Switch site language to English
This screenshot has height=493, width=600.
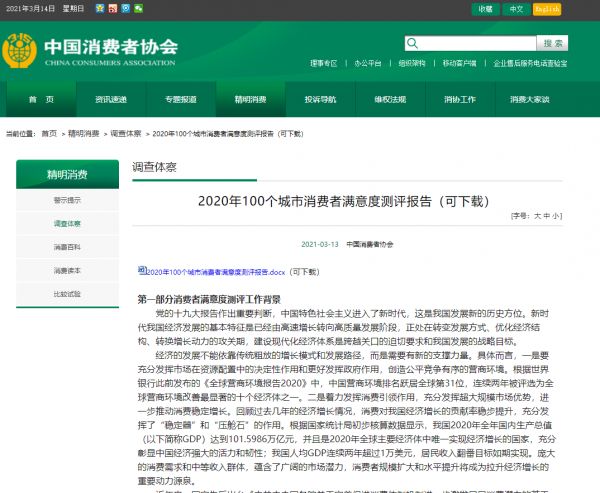tap(547, 9)
